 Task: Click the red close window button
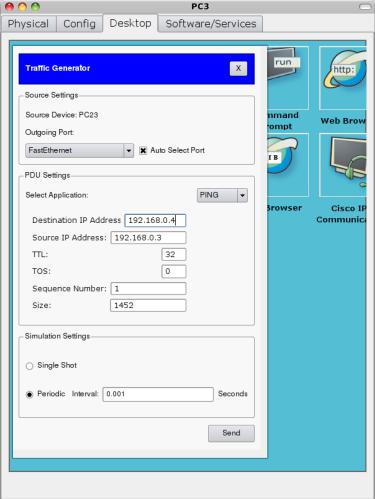[9, 6]
